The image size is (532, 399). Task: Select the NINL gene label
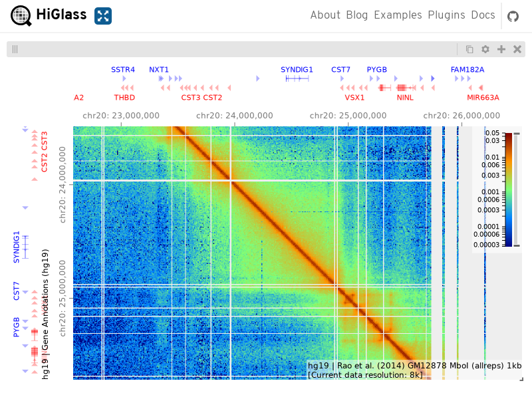pos(405,98)
